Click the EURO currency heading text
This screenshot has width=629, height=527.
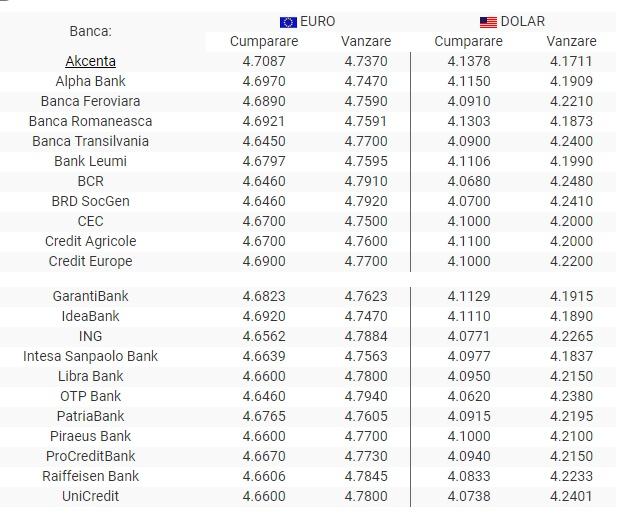pyautogui.click(x=317, y=21)
